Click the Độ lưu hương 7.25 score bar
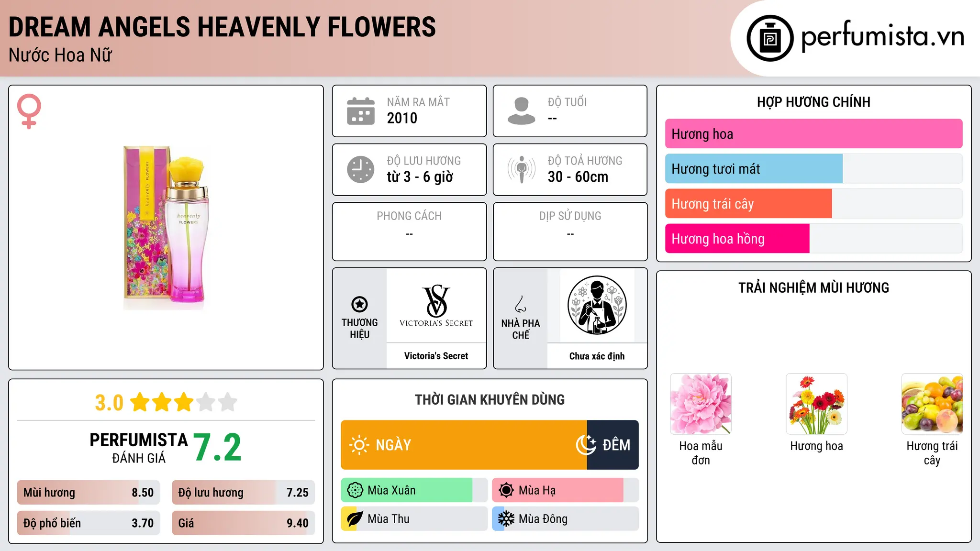The width and height of the screenshot is (980, 551). (x=243, y=493)
